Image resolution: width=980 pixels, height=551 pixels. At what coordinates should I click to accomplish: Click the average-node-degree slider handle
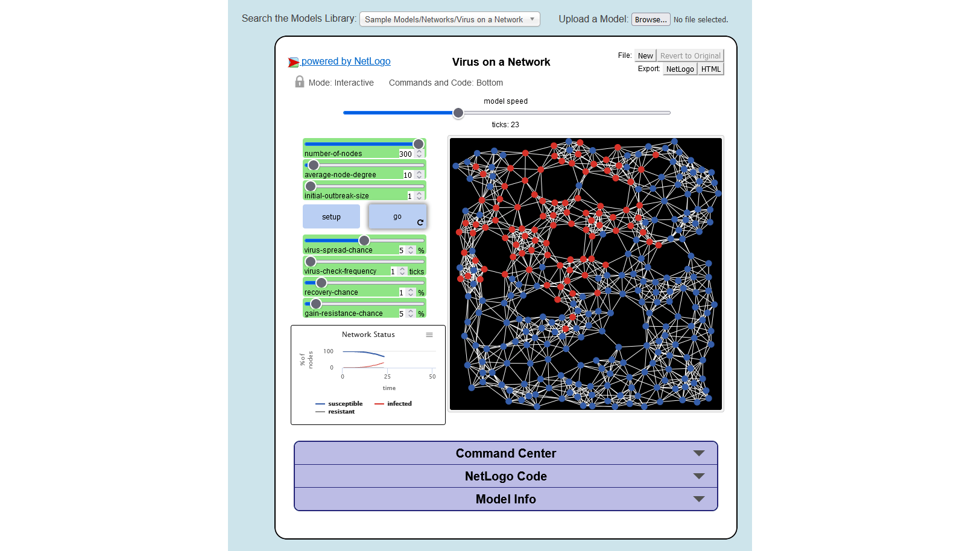[x=314, y=165]
